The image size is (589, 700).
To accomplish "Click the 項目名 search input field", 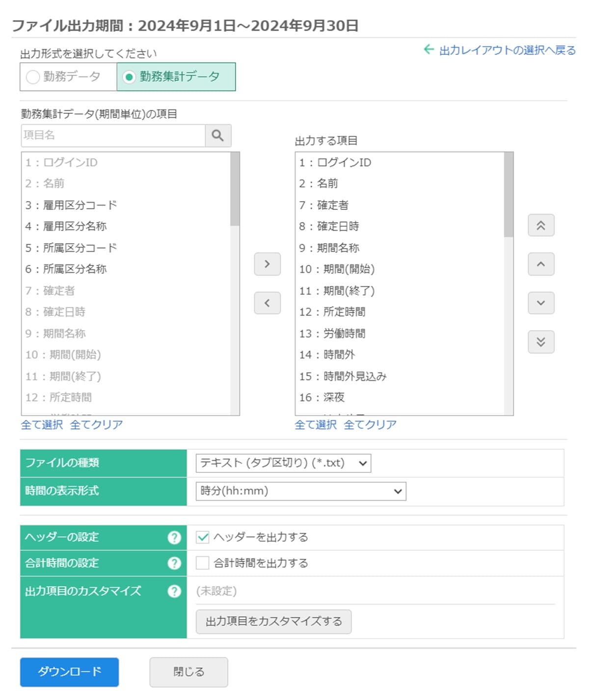I will tap(113, 135).
